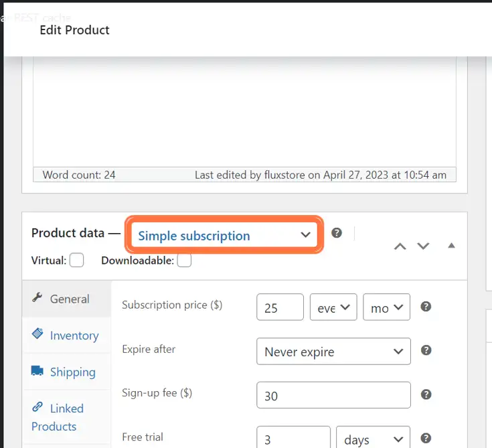Collapse Product data panel triangle toggle

(451, 245)
